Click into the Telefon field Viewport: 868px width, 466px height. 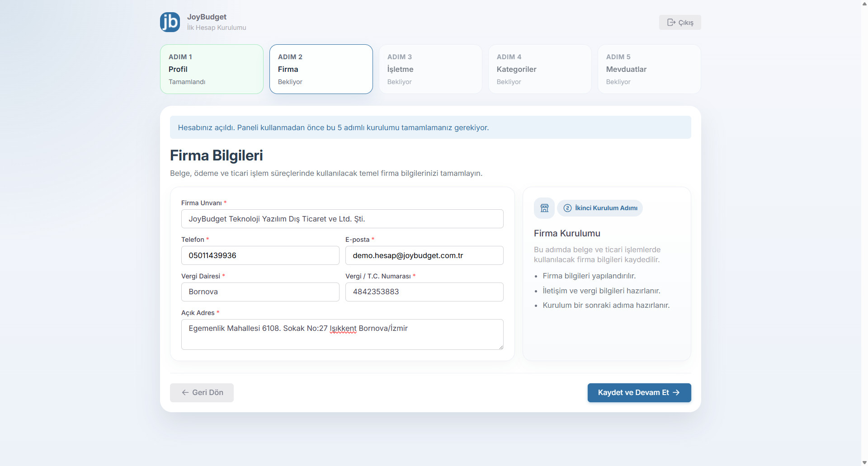tap(260, 255)
